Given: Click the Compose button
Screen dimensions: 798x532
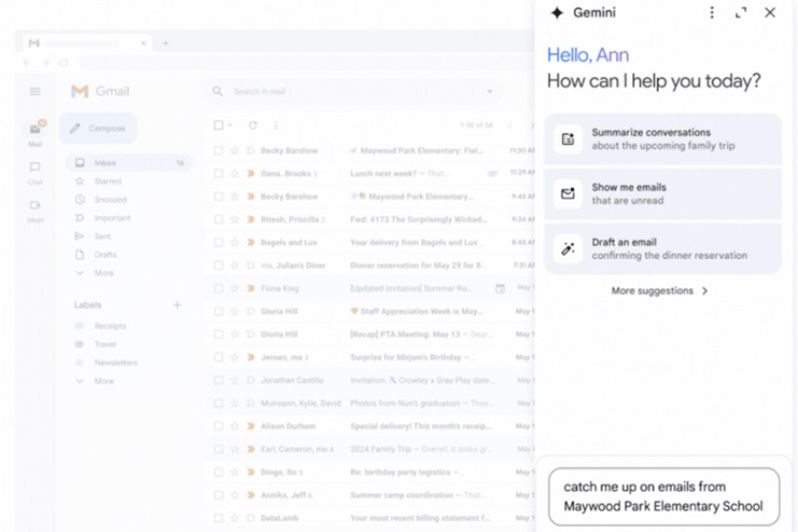Looking at the screenshot, I should 98,129.
